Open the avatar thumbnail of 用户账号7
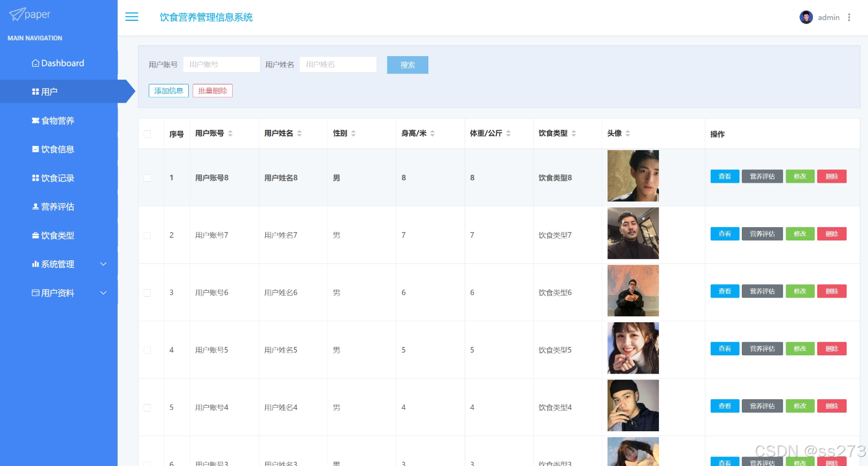Image resolution: width=868 pixels, height=466 pixels. [633, 233]
